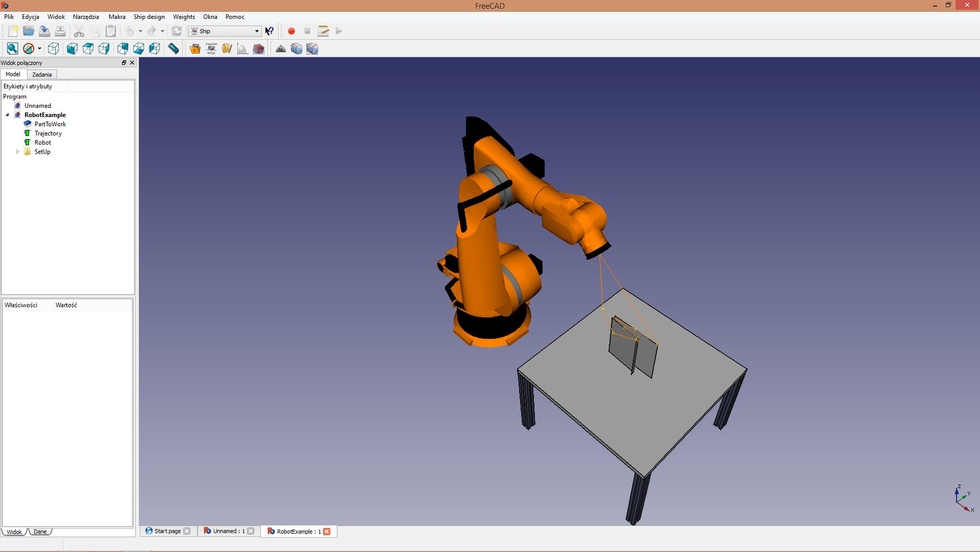Select PartToWork in the model tree

pyautogui.click(x=50, y=124)
